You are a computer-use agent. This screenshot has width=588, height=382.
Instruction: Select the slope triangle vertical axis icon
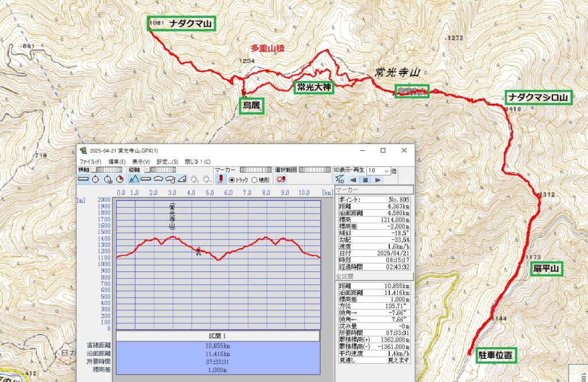point(182,180)
